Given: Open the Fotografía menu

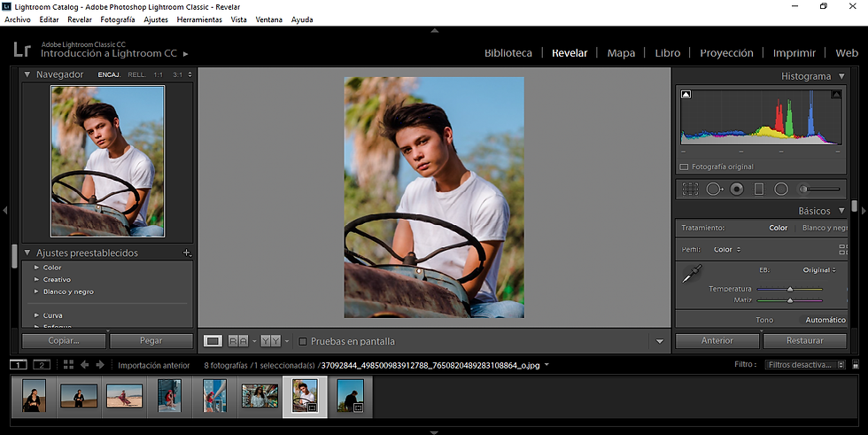Looking at the screenshot, I should 117,19.
